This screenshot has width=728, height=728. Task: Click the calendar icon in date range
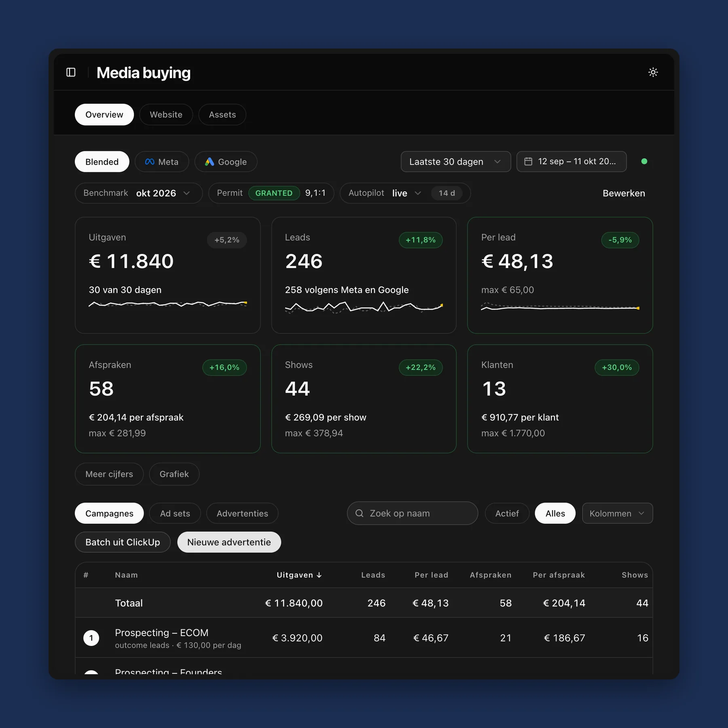pos(528,161)
